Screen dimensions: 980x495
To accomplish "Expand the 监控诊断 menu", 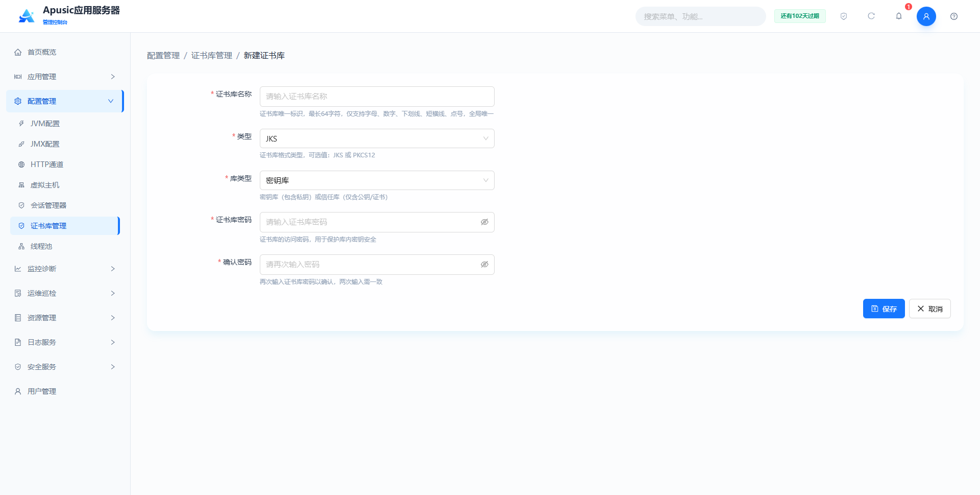I will click(65, 269).
